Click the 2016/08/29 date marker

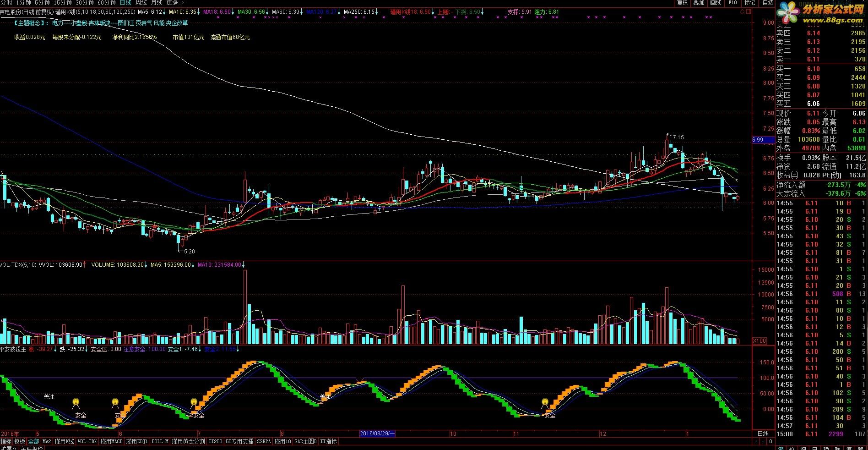(x=378, y=434)
